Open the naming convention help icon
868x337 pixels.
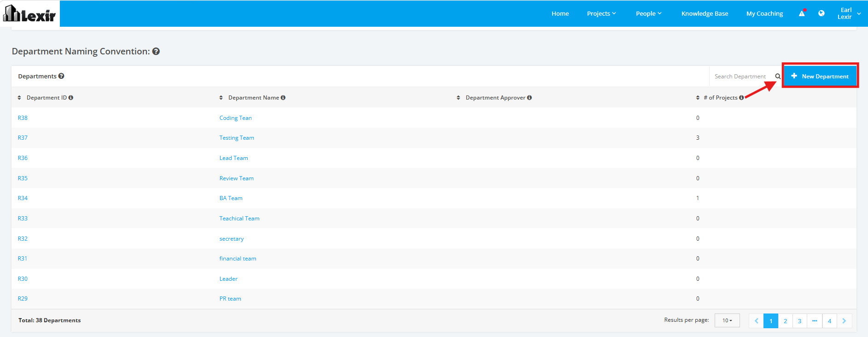tap(156, 51)
